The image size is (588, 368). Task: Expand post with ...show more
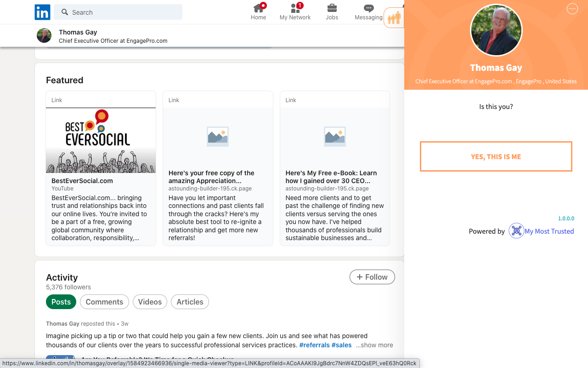coord(374,345)
